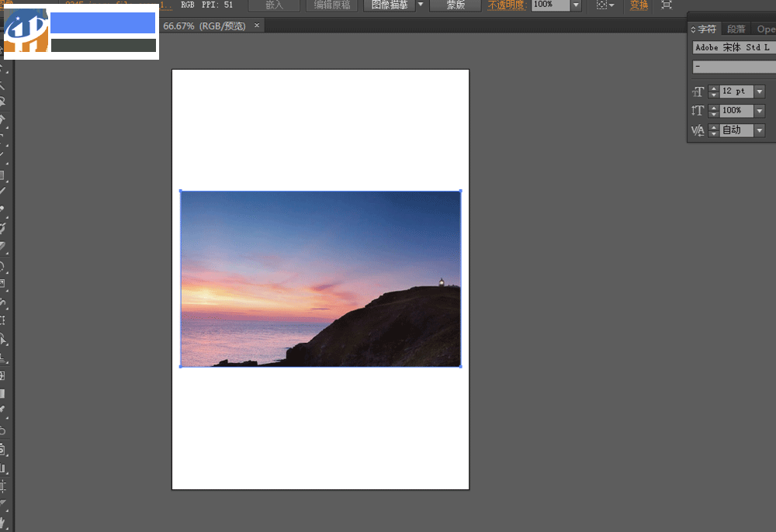The height and width of the screenshot is (532, 776).
Task: Click the kerning V/A icon
Action: (x=698, y=131)
